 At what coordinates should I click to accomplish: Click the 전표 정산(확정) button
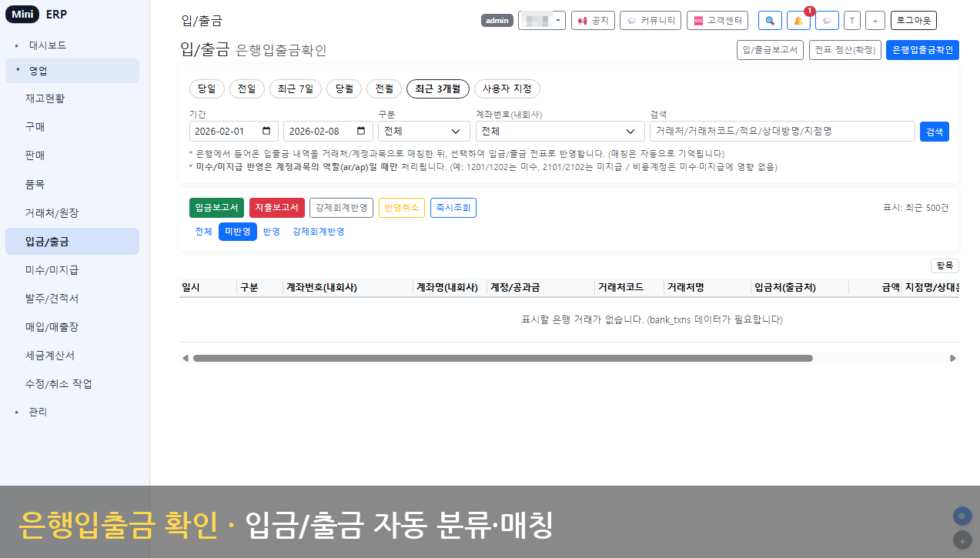(x=845, y=50)
